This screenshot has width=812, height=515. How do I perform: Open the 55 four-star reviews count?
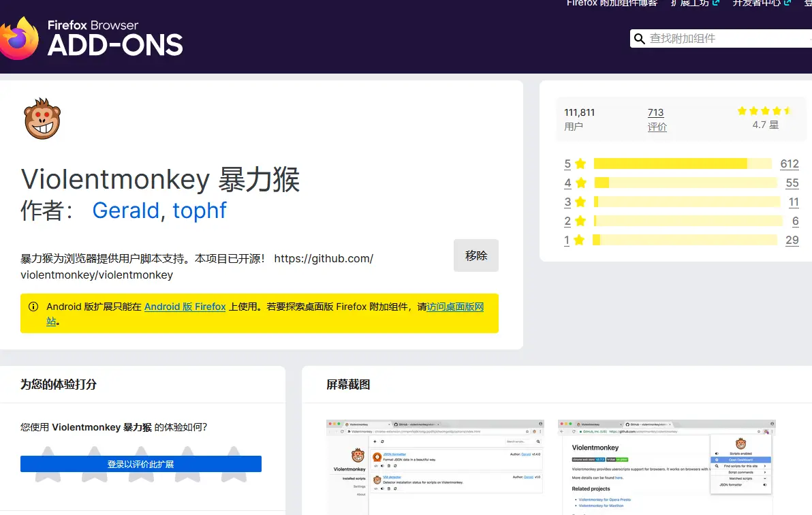(x=792, y=183)
